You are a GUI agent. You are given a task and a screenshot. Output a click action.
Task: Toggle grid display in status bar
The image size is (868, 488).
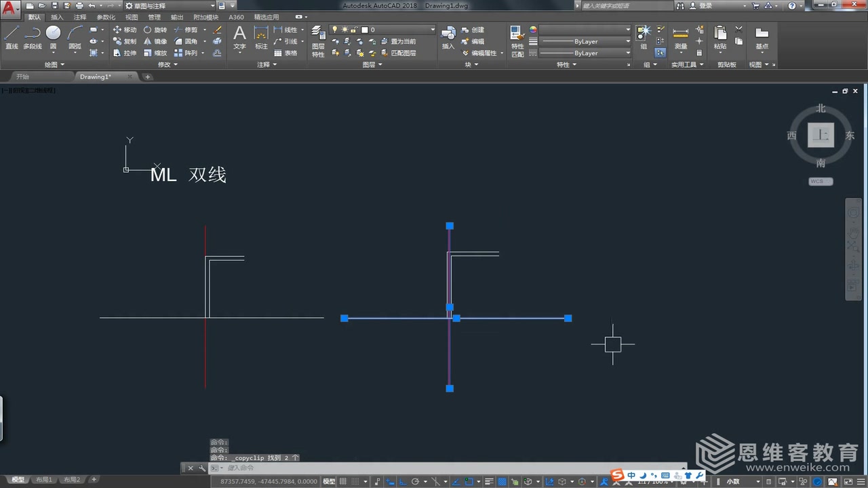(x=344, y=481)
